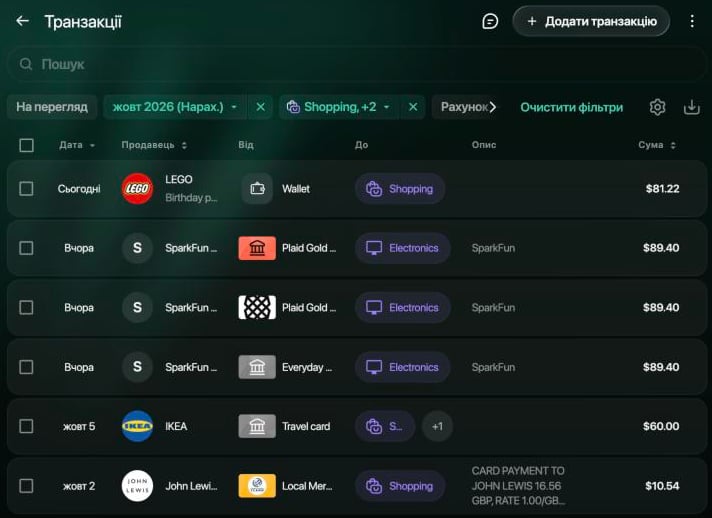
Task: Click Очистити фільтри link
Action: point(571,108)
